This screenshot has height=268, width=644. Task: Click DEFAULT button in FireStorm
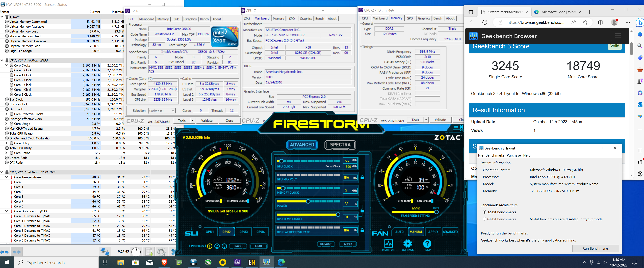(326, 244)
